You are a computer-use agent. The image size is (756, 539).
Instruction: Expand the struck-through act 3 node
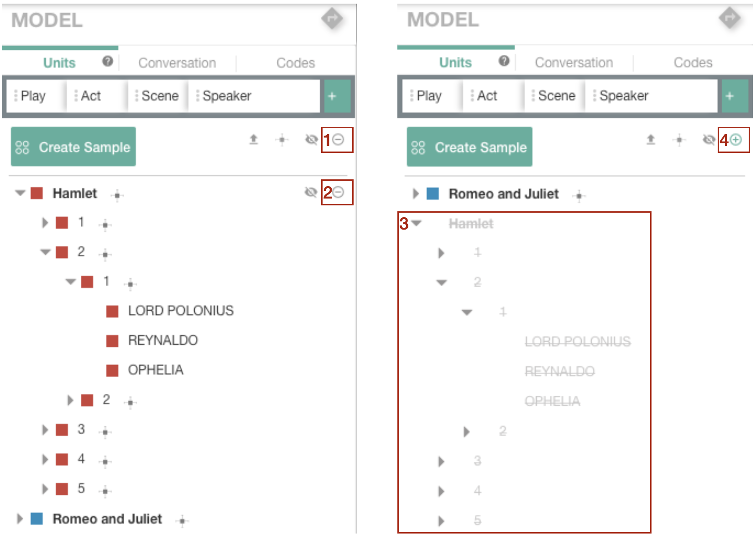(441, 461)
